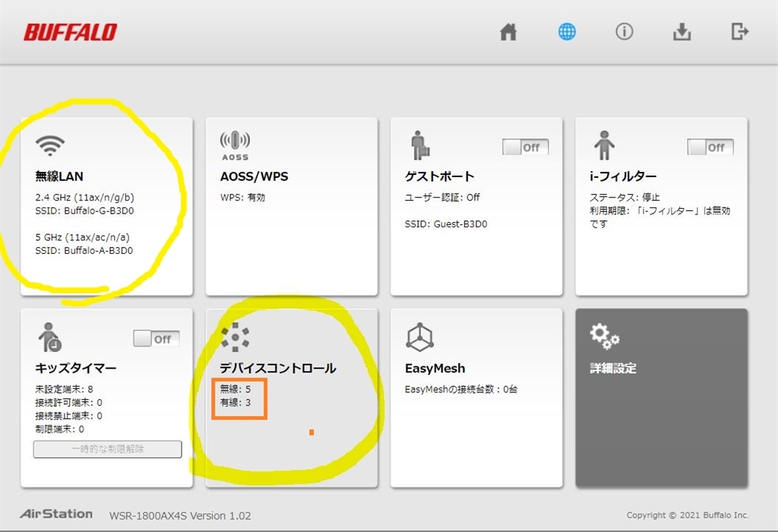
Task: Click SSID: Buffalo-G-B3D0 text
Action: pos(84,211)
